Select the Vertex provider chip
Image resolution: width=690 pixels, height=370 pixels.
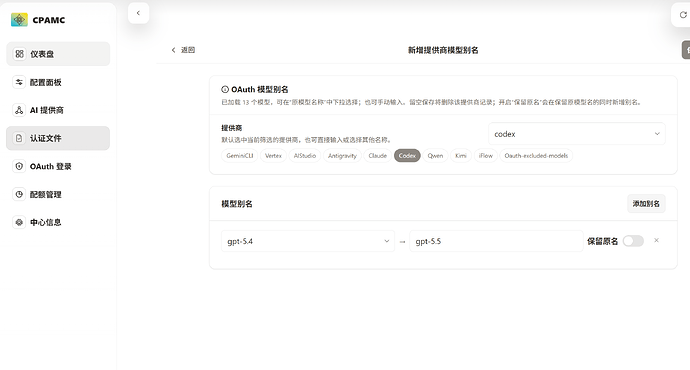click(x=273, y=156)
